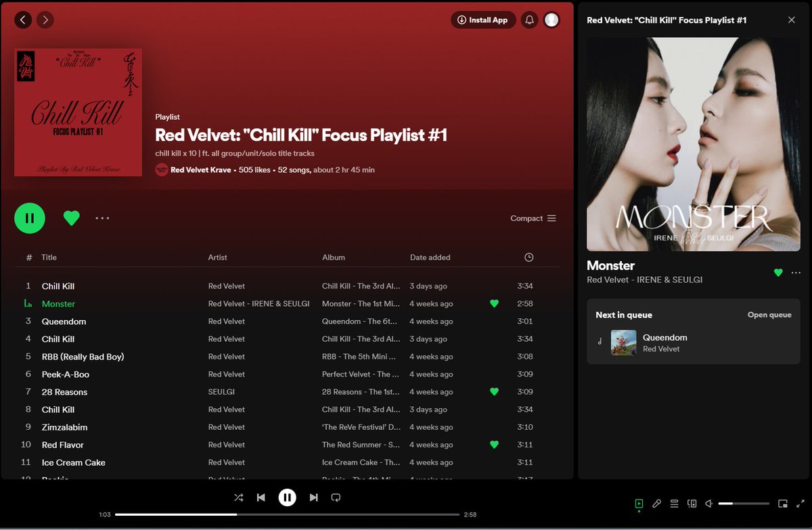Open the notifications bell

coord(530,20)
